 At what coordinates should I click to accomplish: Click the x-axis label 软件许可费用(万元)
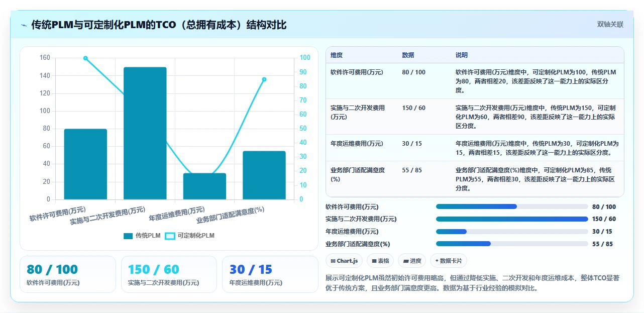(58, 214)
